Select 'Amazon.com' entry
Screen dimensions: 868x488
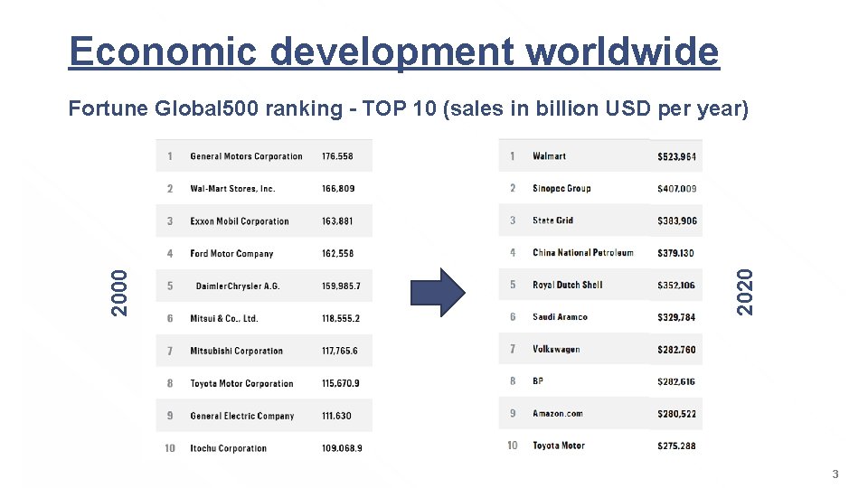tap(558, 413)
